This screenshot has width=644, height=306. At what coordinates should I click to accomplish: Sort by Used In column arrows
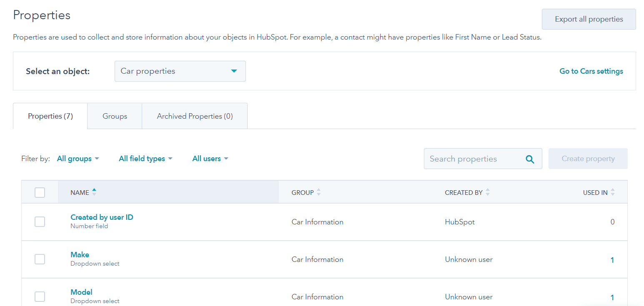613,192
